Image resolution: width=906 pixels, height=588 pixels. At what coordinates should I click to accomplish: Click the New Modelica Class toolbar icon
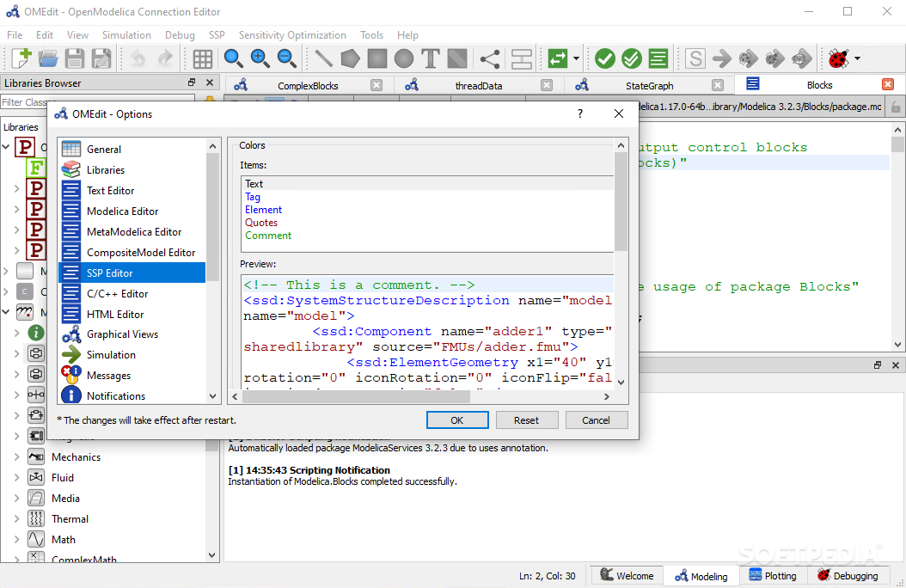coord(21,58)
